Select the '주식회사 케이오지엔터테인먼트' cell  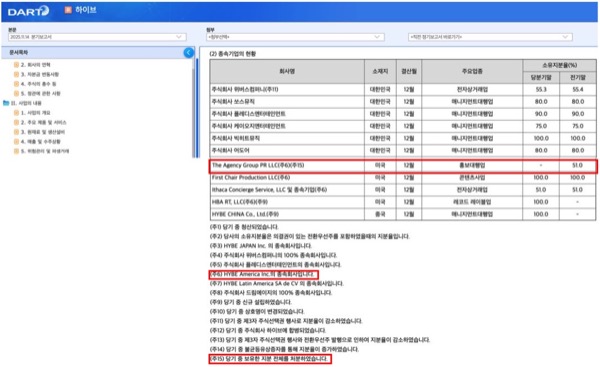(x=287, y=126)
